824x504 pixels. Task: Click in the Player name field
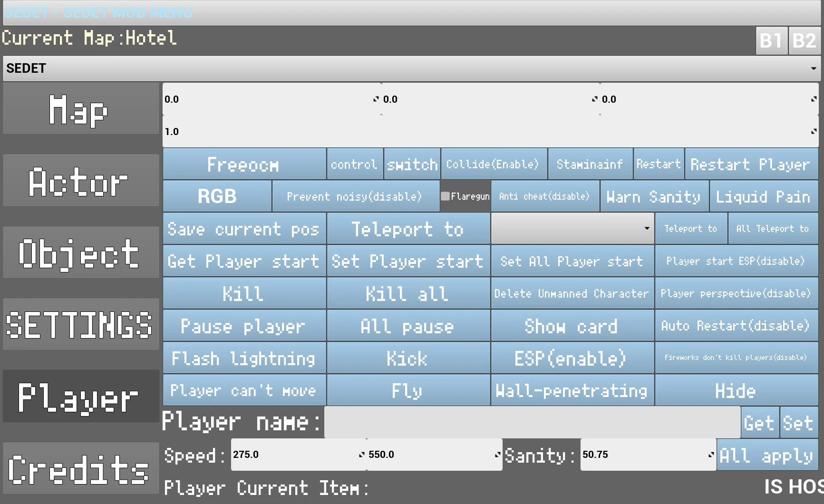tap(532, 422)
